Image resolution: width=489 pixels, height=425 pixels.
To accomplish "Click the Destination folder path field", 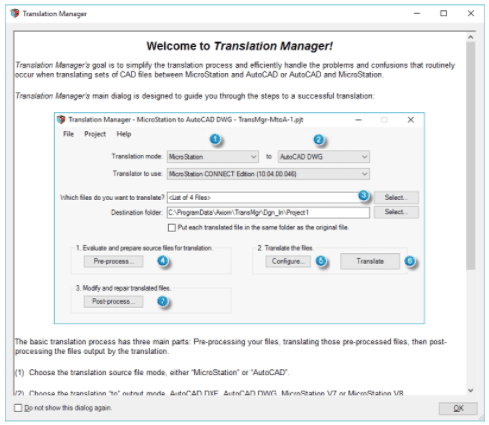I will click(x=268, y=212).
